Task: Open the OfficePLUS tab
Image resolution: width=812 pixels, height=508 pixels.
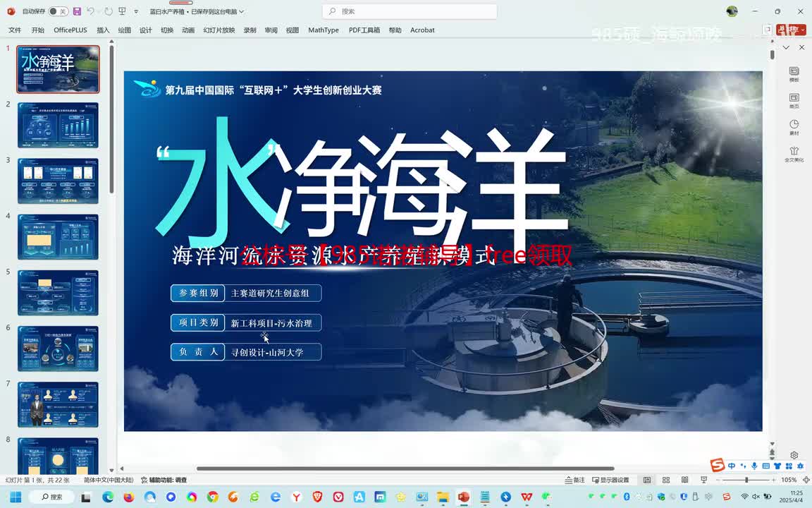Action: pos(70,30)
